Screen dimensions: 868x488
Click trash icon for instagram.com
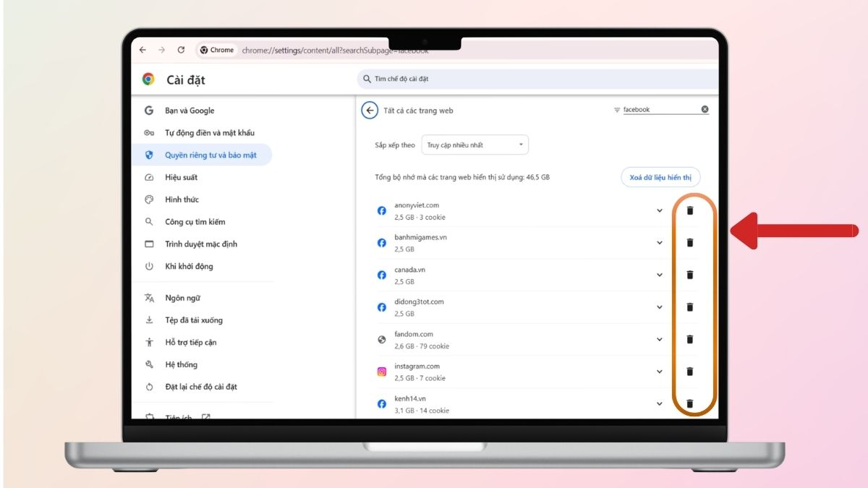pos(689,372)
